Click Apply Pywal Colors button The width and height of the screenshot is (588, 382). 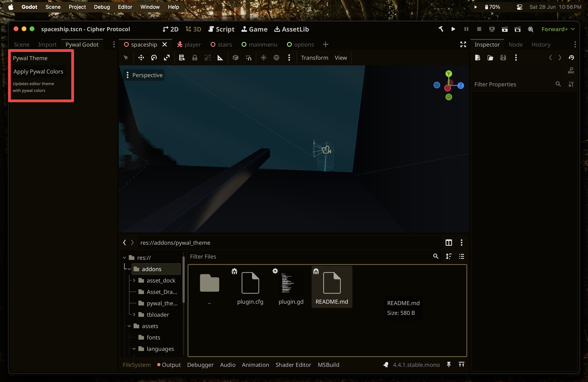(38, 72)
